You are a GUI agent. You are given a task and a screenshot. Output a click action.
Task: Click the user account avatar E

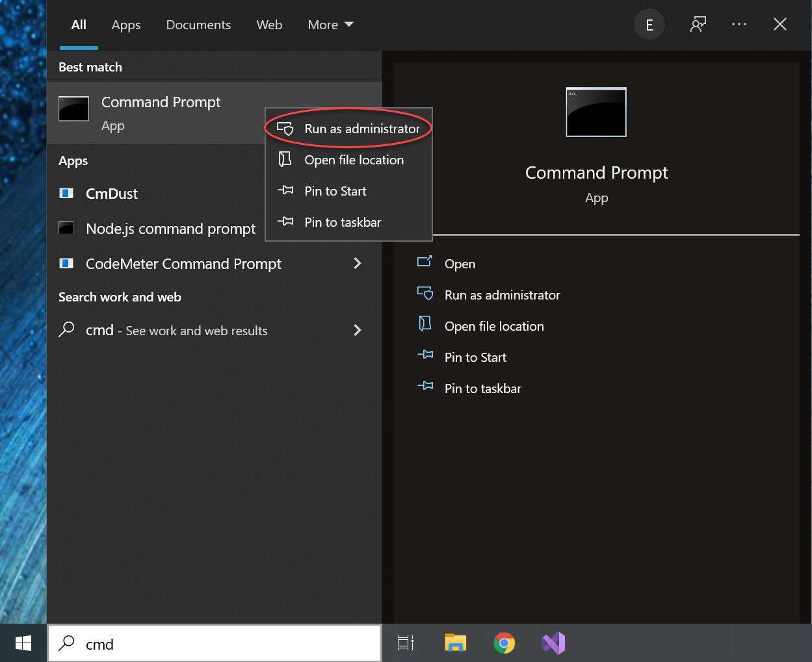pos(649,25)
